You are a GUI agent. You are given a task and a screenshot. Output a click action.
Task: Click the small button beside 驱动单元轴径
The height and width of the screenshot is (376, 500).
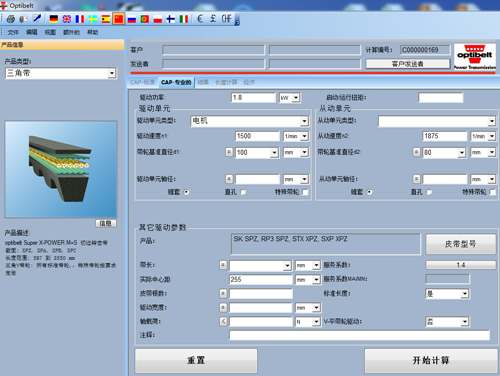click(229, 179)
